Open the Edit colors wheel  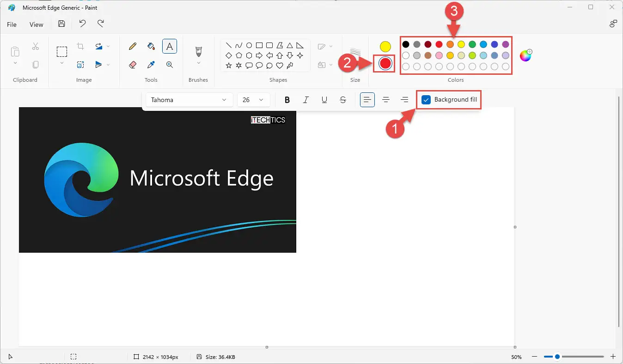pyautogui.click(x=526, y=55)
